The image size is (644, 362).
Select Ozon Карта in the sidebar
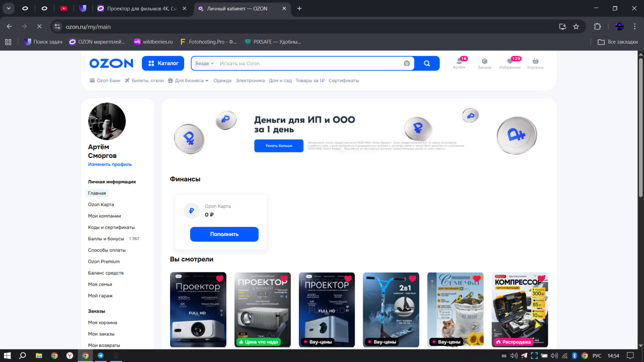point(101,205)
